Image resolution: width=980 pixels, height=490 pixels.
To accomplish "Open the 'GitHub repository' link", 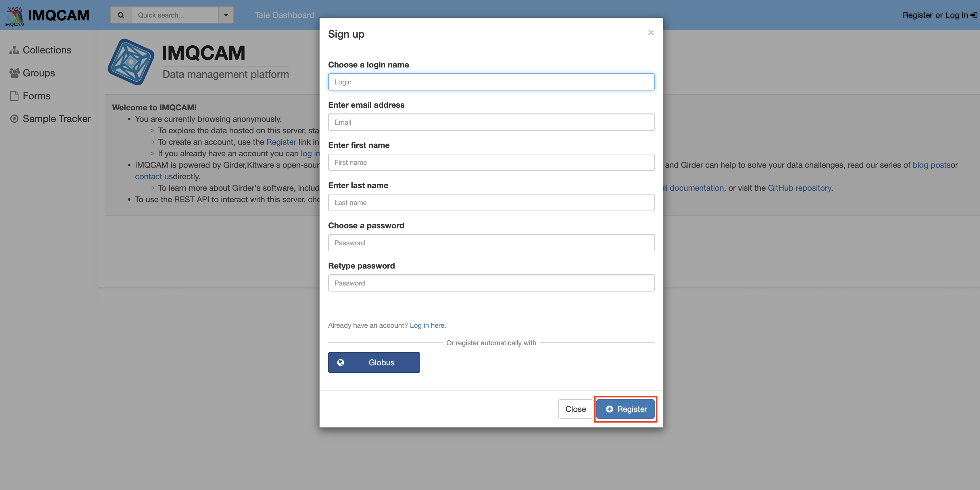I will 799,188.
